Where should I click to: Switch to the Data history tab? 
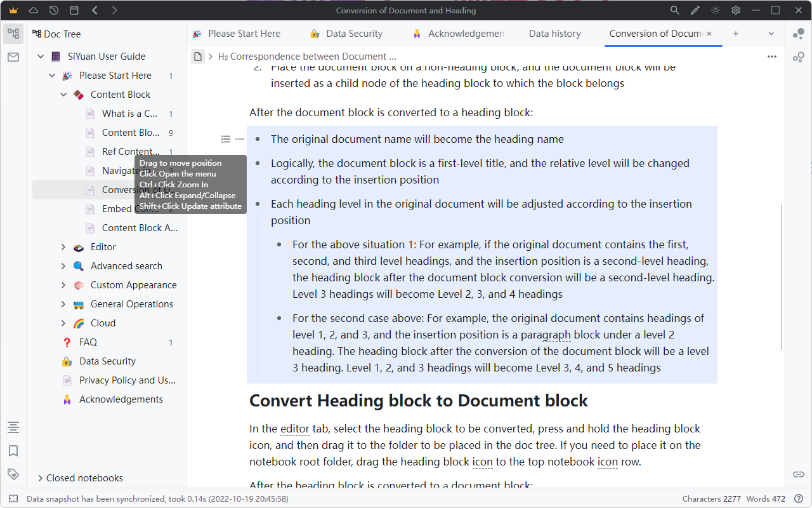[x=554, y=34]
